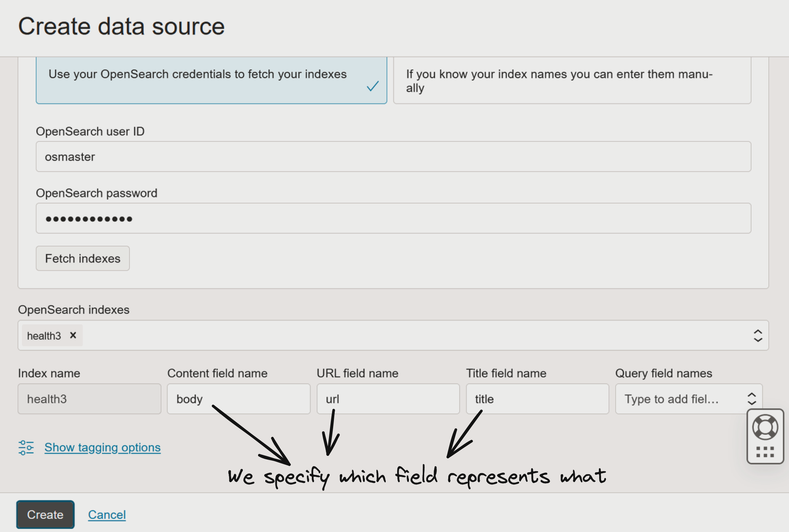Click the OpenSearch user ID input field
Screen dimensions: 789x532
[393, 157]
